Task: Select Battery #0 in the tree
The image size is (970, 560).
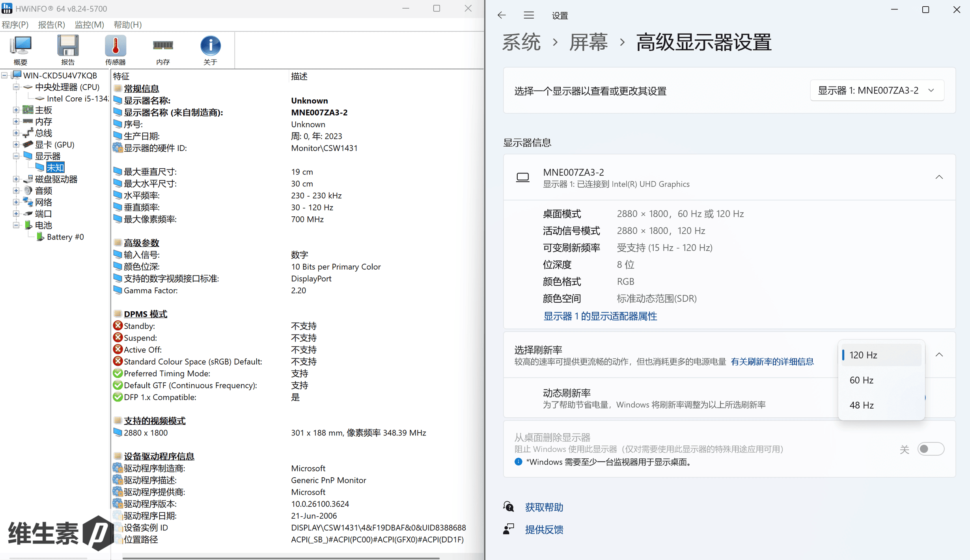Action: pyautogui.click(x=65, y=237)
